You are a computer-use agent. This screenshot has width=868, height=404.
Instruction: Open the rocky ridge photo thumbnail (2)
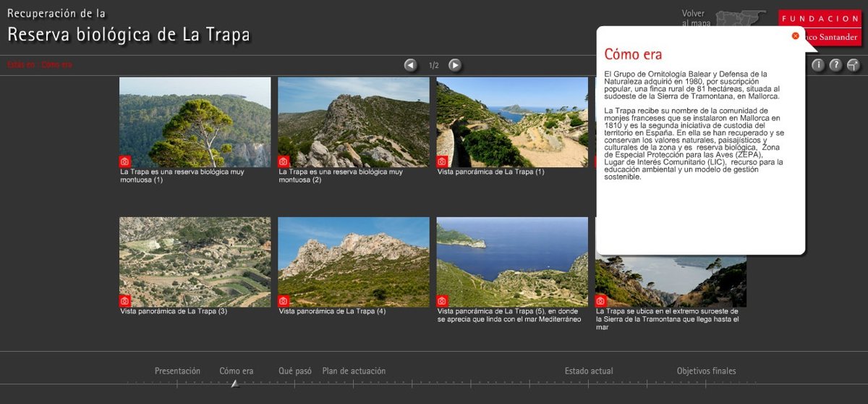pyautogui.click(x=354, y=122)
